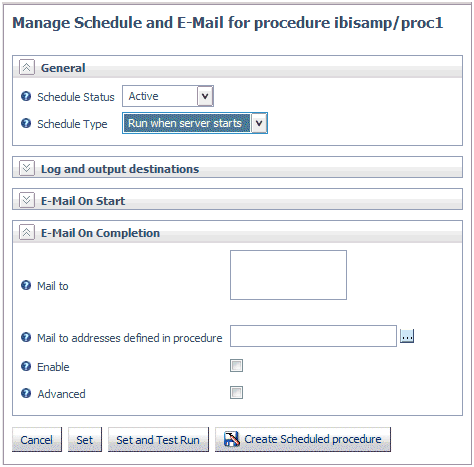
Task: Click help icon beside Enable option
Action: (26, 366)
